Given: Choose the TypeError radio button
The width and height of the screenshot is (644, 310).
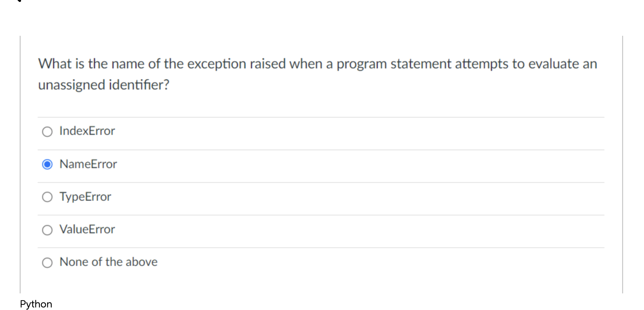Looking at the screenshot, I should 47,197.
